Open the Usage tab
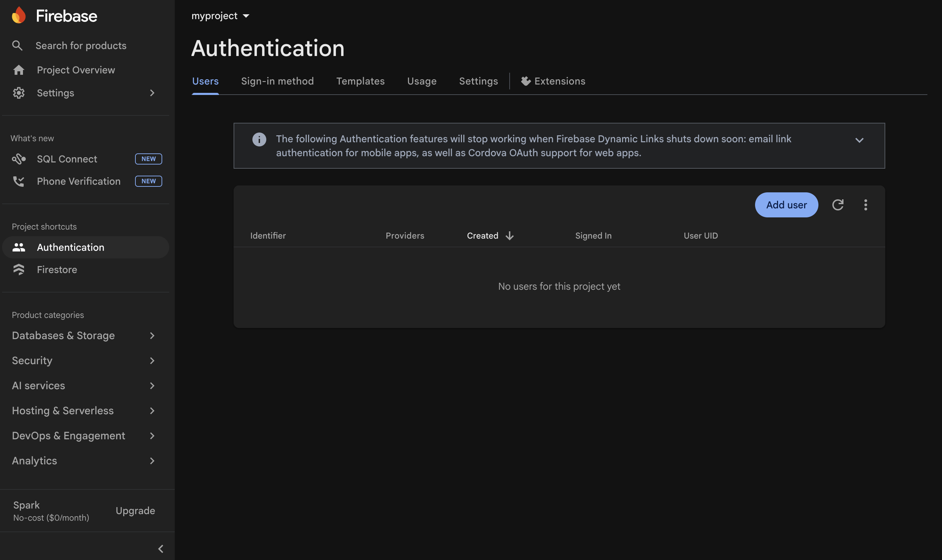 [x=422, y=81]
